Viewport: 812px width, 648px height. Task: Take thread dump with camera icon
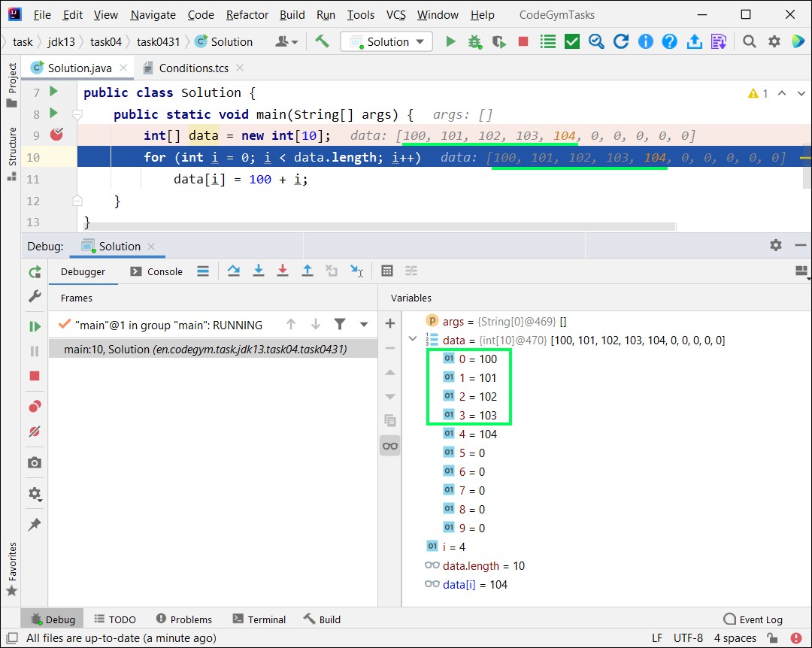tap(35, 462)
